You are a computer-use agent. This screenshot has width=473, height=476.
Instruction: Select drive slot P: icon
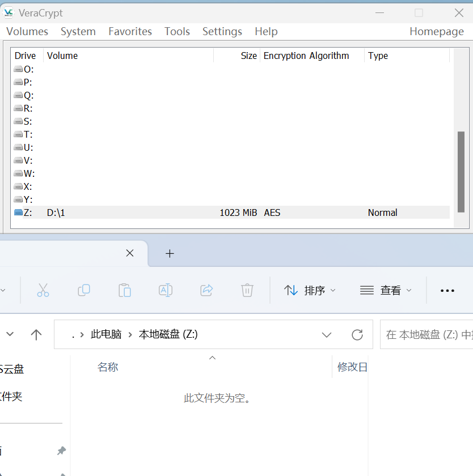click(x=18, y=82)
